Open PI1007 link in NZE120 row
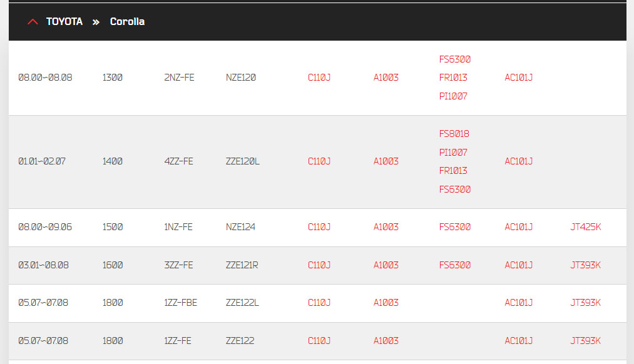 (x=453, y=96)
